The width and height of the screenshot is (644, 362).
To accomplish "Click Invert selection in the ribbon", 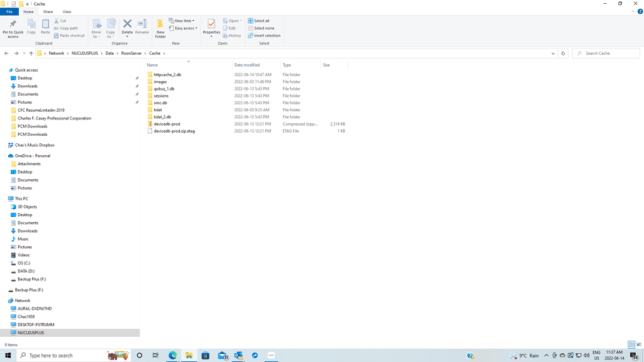I will click(264, 35).
